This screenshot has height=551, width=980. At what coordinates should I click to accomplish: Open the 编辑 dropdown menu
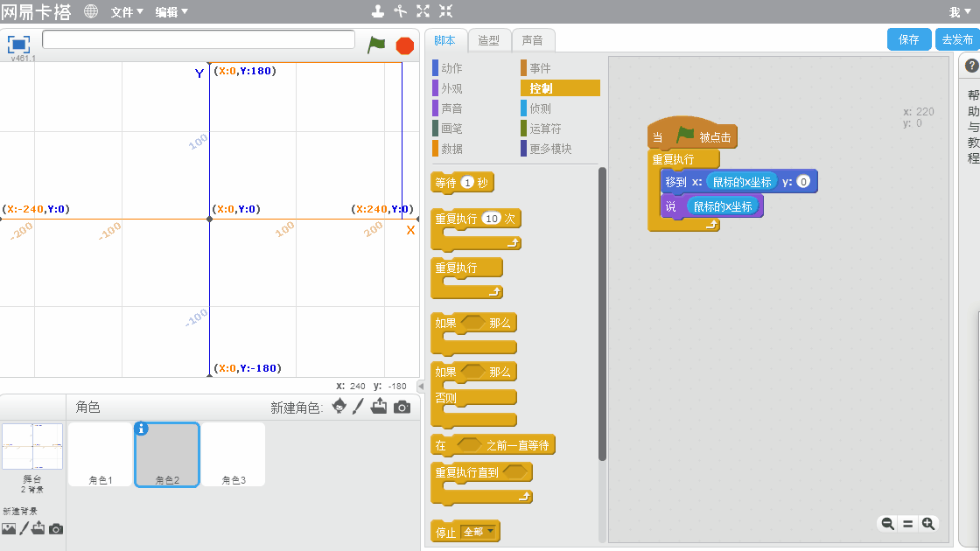click(x=171, y=12)
